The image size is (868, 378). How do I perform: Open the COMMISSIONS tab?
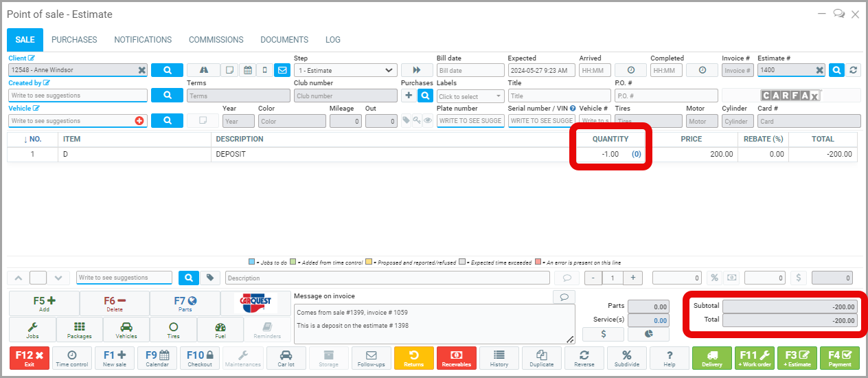pos(216,40)
